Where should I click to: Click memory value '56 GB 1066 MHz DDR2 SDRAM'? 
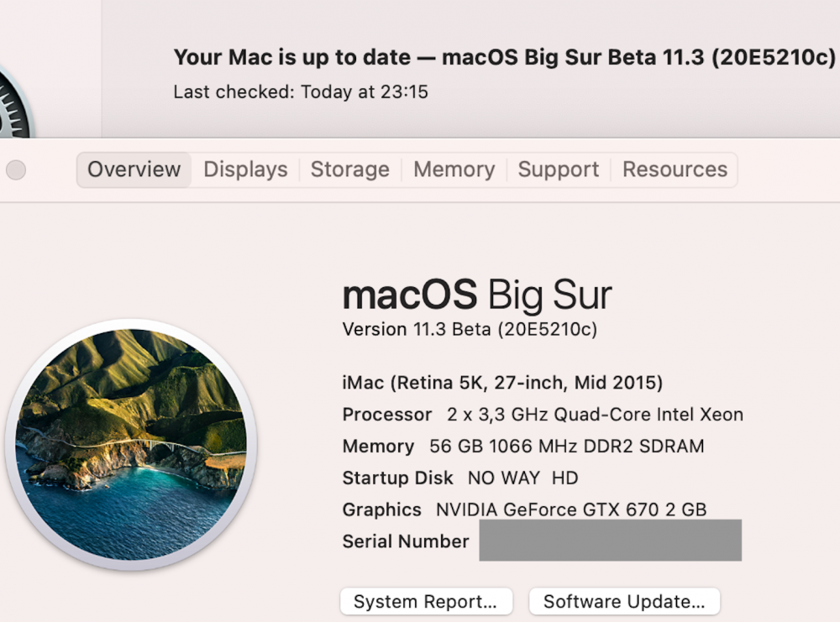567,447
